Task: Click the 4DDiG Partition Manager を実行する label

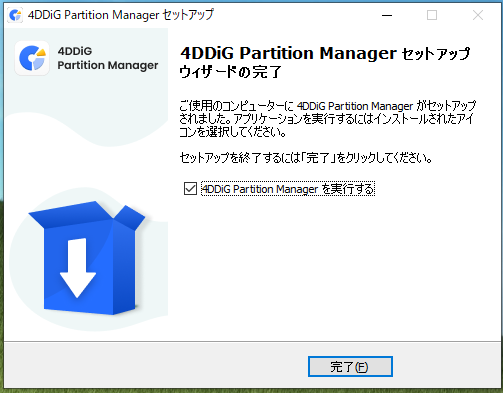Action: 288,189
